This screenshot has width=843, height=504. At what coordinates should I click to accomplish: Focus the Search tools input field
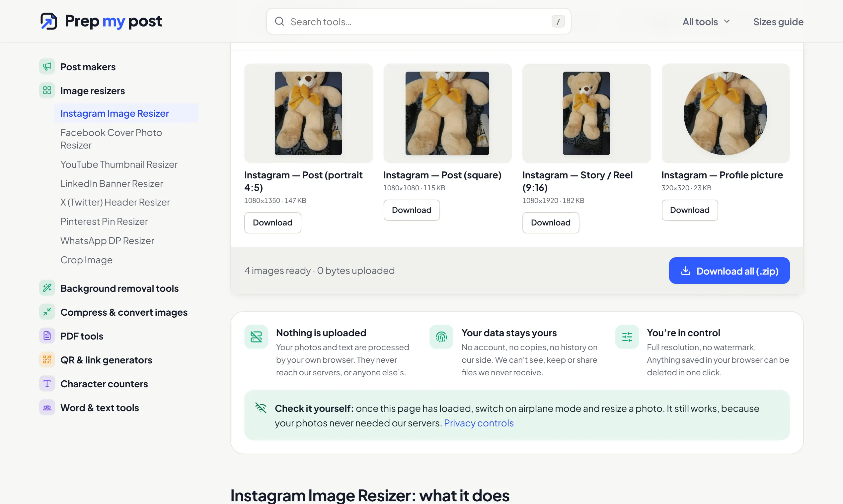coord(419,22)
